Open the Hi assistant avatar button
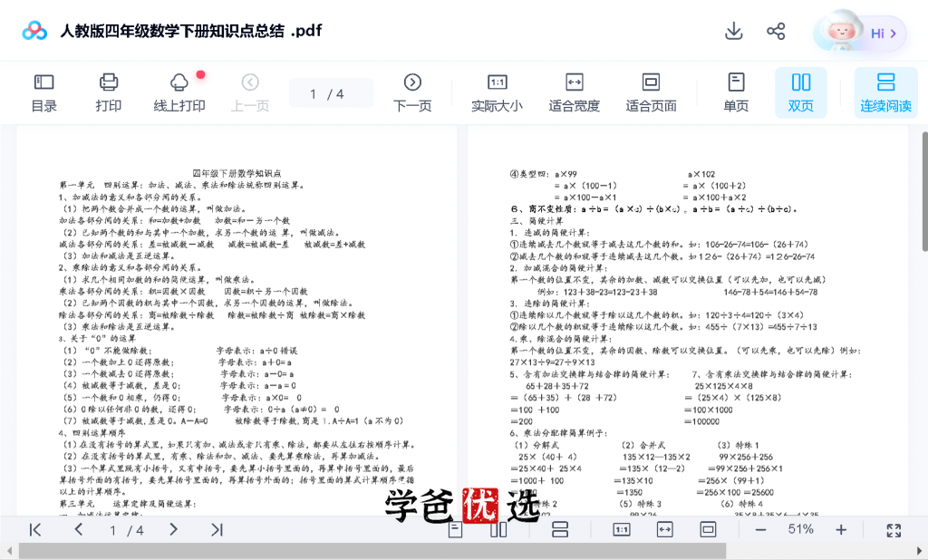This screenshot has width=928, height=560. coord(860,33)
